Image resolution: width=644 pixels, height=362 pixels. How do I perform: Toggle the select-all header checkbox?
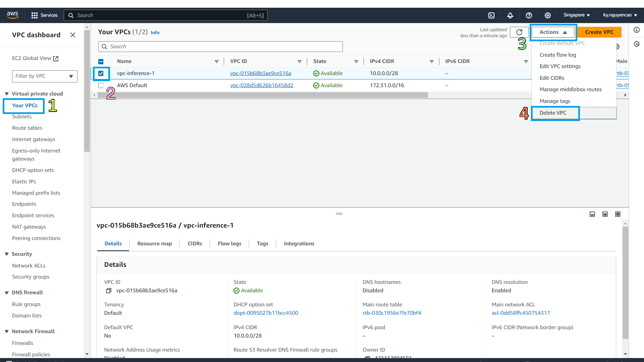pos(101,61)
